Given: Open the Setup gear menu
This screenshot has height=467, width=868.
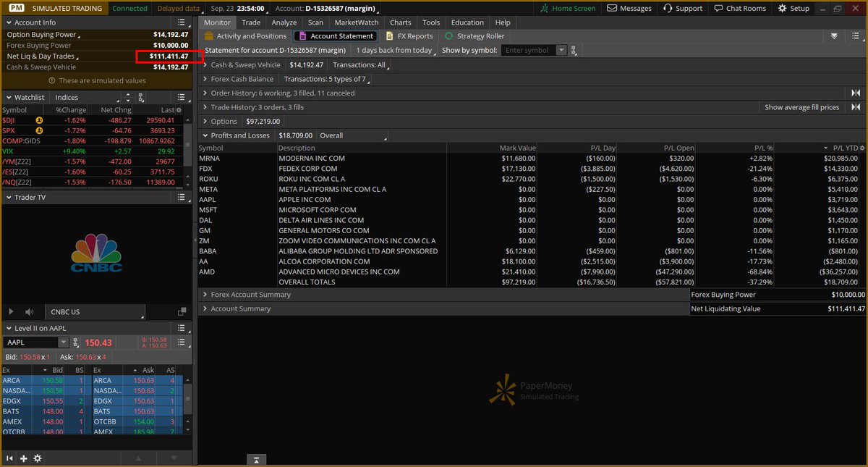Looking at the screenshot, I should (x=793, y=9).
